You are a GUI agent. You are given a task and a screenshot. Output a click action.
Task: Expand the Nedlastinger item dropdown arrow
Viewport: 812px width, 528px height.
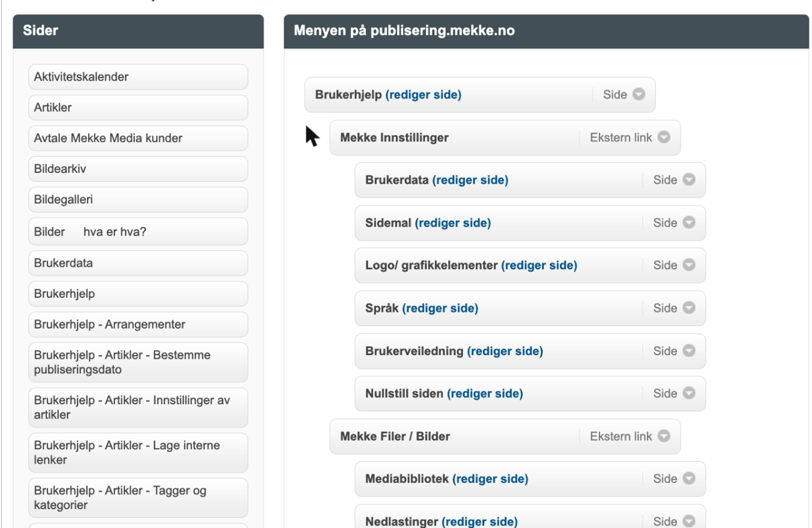pyautogui.click(x=688, y=522)
